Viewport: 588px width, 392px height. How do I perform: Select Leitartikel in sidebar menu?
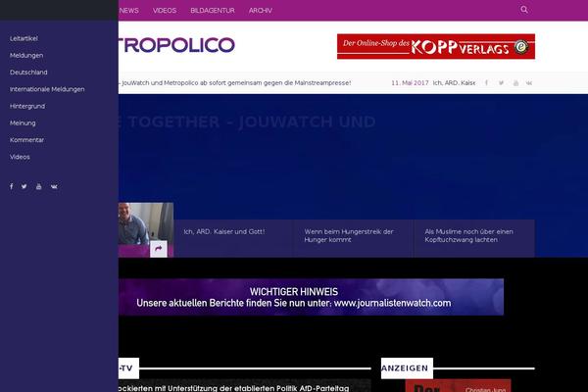coord(24,38)
